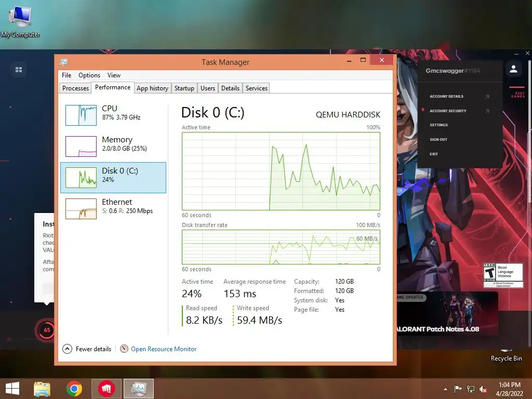Show hidden tray icons arrow
The width and height of the screenshot is (532, 399).
tap(445, 389)
